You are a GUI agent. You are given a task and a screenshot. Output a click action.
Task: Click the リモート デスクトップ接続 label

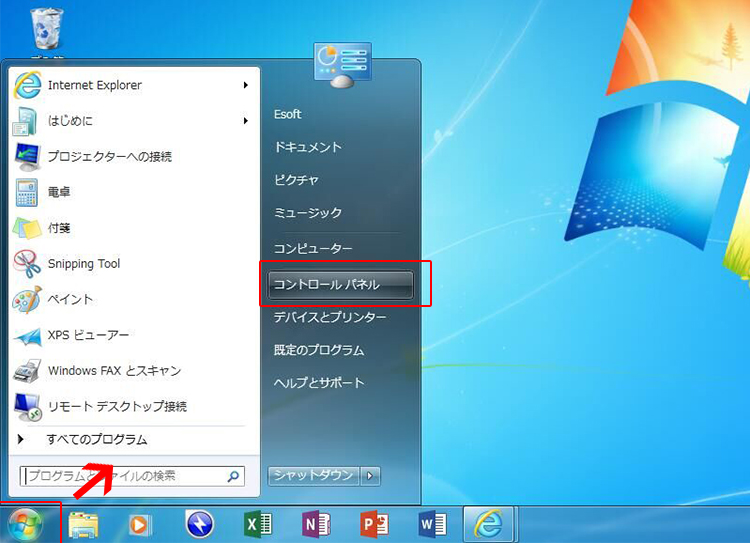[x=117, y=407]
